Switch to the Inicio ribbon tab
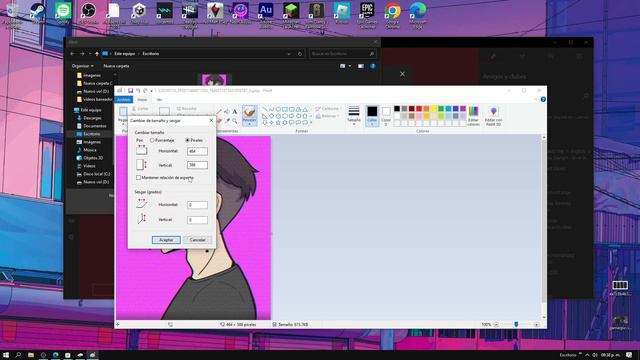This screenshot has width=640, height=360. point(142,100)
